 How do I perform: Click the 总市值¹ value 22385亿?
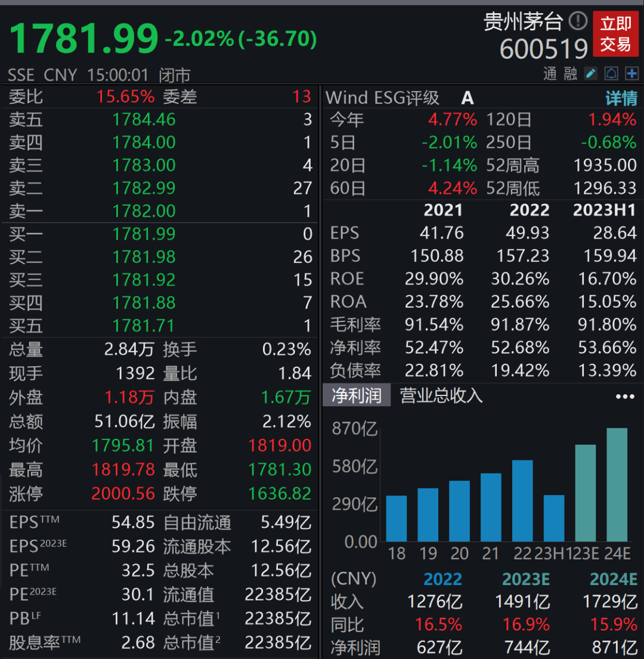(278, 618)
